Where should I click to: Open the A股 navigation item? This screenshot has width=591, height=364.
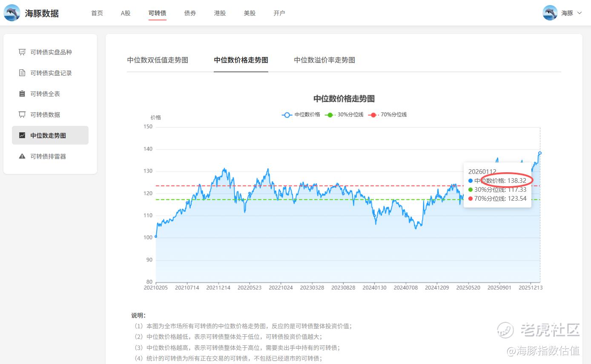126,13
